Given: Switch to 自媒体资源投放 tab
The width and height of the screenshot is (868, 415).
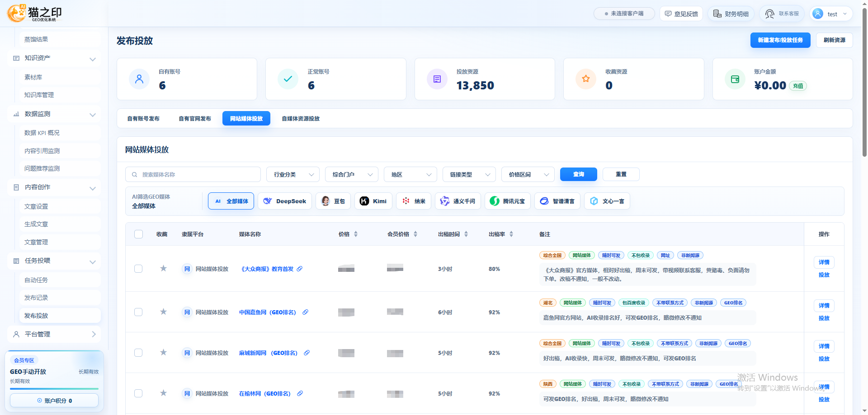Looking at the screenshot, I should 301,118.
